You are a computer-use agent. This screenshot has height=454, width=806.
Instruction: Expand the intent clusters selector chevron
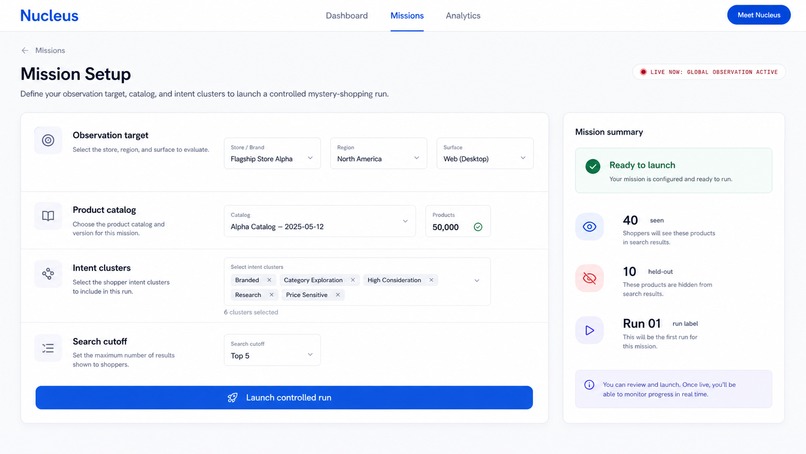click(x=477, y=281)
